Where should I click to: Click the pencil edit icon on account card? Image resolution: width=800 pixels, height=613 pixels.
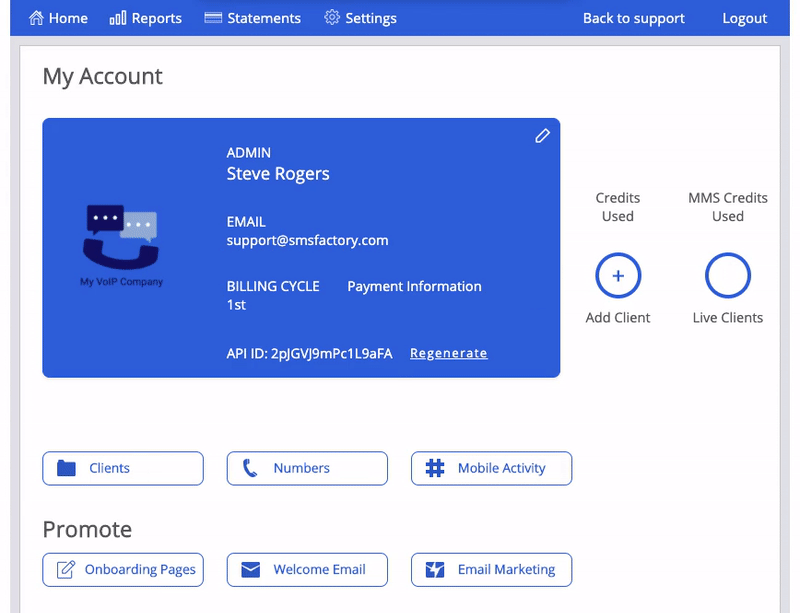coord(542,136)
